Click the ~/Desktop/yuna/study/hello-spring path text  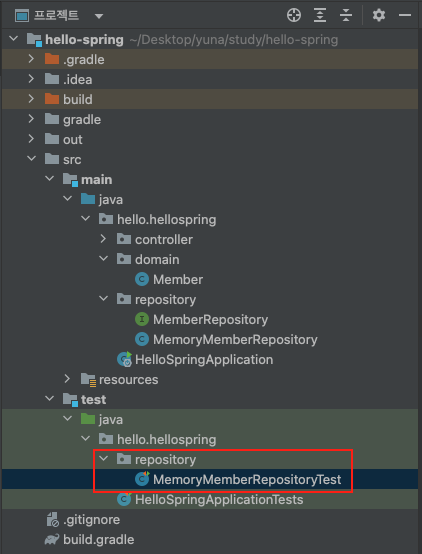(x=234, y=40)
